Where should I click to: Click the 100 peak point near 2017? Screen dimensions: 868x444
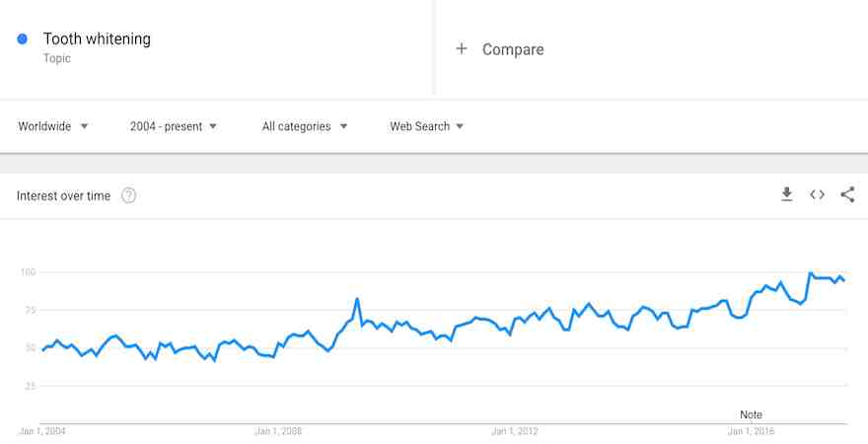coord(810,273)
